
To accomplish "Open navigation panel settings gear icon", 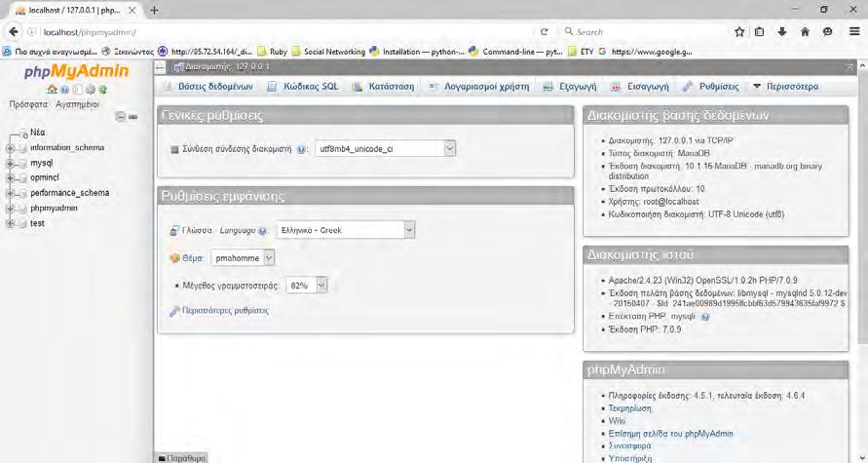I will [91, 89].
